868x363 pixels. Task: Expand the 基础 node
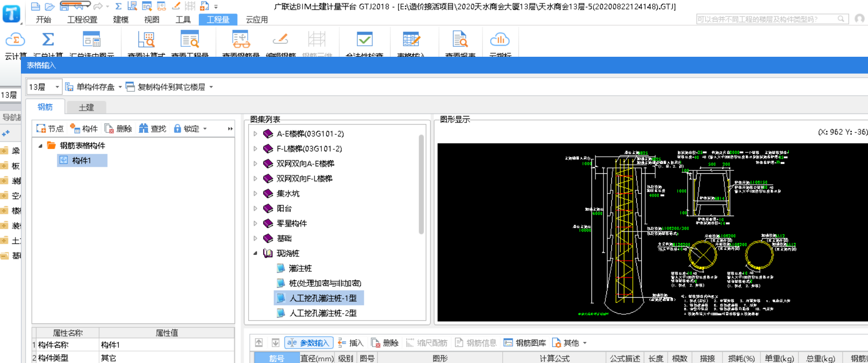(x=256, y=238)
